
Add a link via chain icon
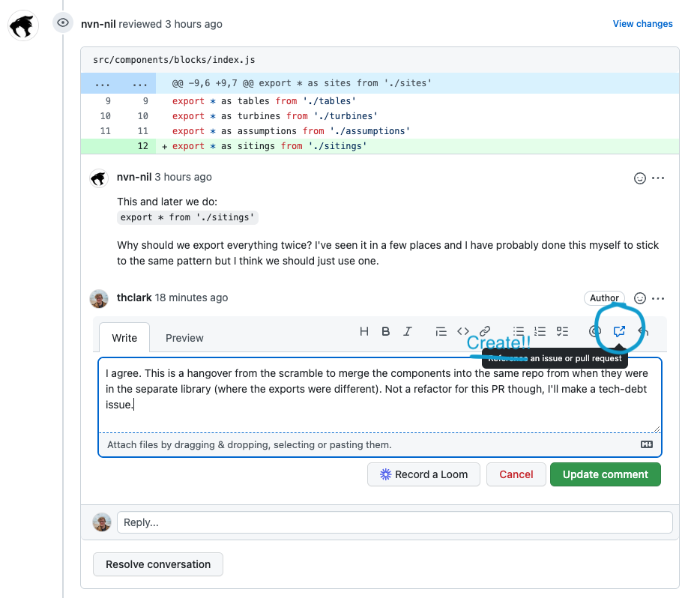pyautogui.click(x=485, y=331)
